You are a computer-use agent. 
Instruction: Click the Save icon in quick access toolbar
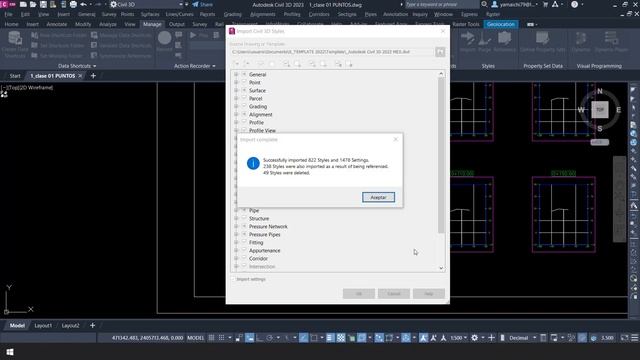click(x=43, y=4)
